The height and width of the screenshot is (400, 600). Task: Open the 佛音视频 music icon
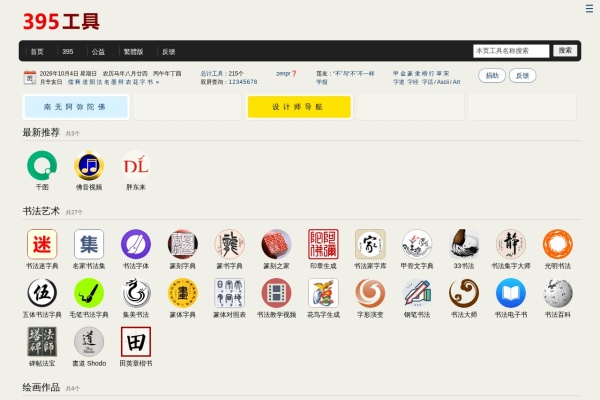pyautogui.click(x=89, y=165)
